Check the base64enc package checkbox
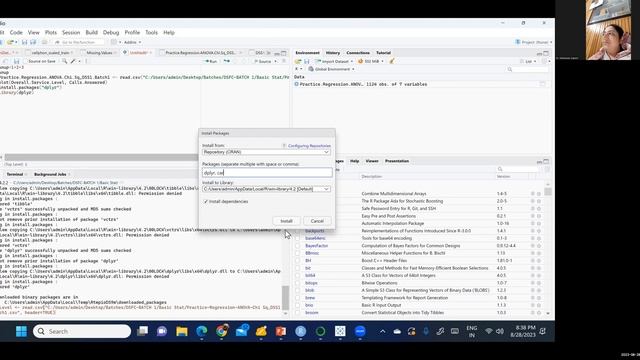The height and width of the screenshot is (360, 640). (297, 238)
